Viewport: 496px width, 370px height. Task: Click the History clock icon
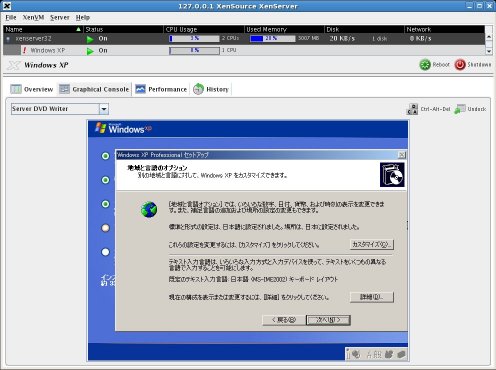coord(198,89)
